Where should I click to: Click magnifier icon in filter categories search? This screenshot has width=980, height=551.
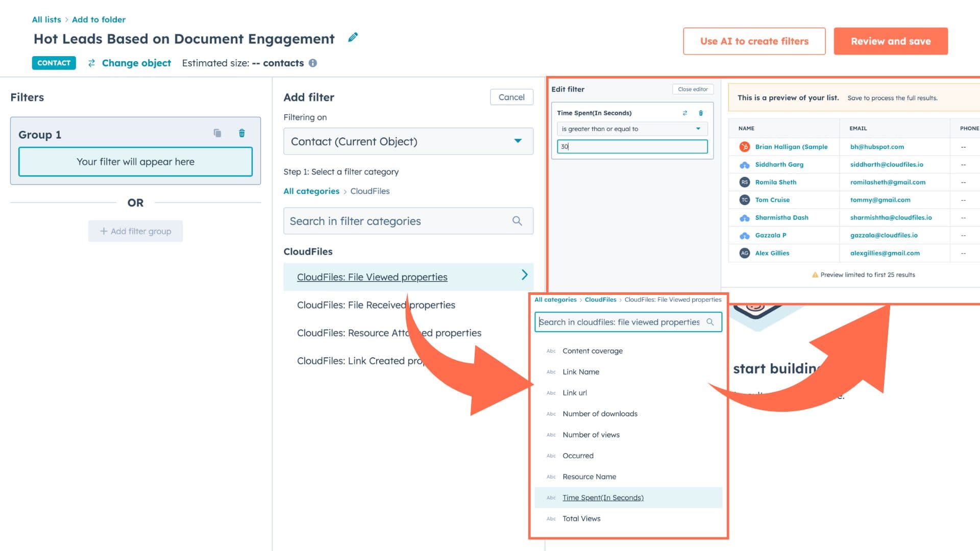(x=517, y=221)
